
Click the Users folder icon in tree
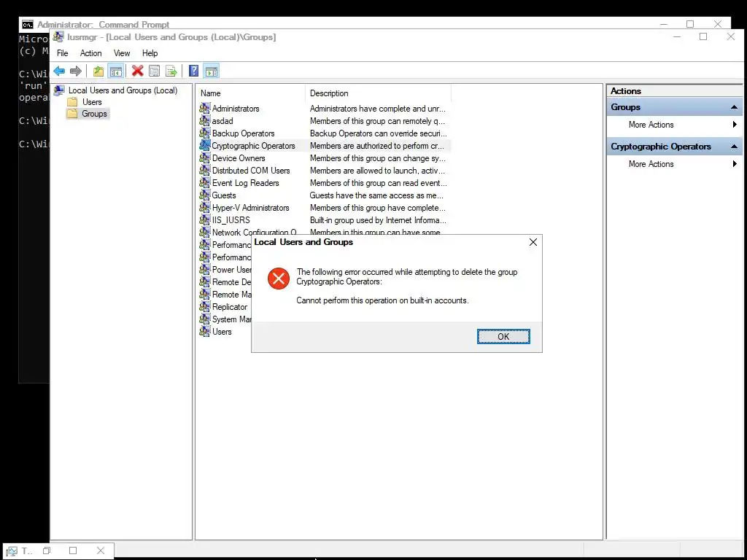[x=72, y=102]
